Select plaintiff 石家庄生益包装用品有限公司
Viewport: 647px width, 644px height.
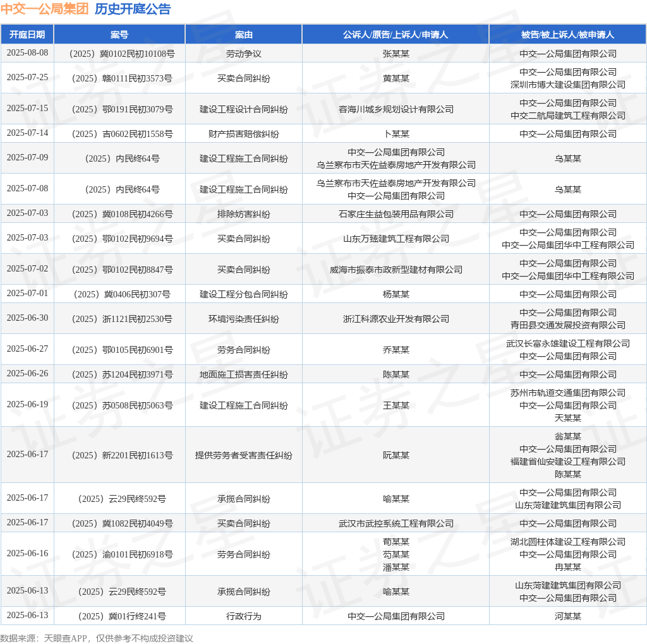pos(396,214)
